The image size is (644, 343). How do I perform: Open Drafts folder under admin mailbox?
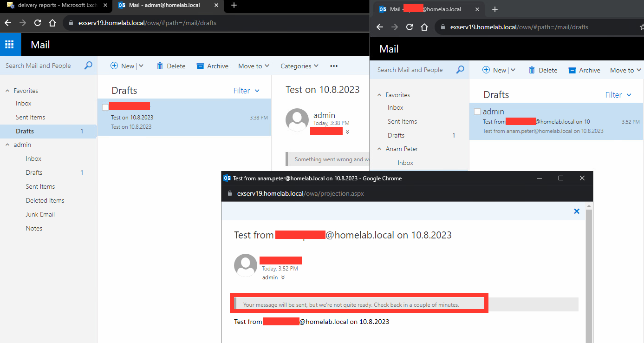point(34,172)
